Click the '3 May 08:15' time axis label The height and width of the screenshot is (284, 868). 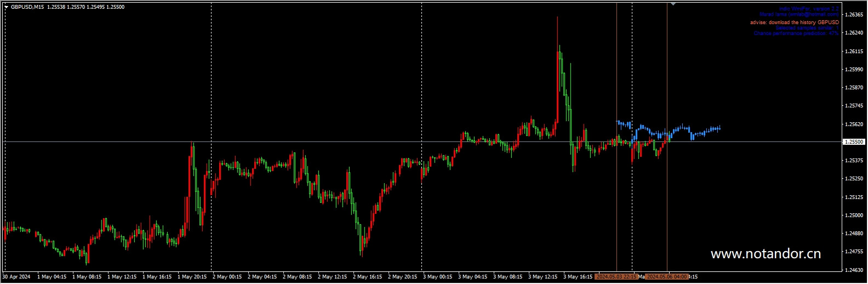click(507, 277)
